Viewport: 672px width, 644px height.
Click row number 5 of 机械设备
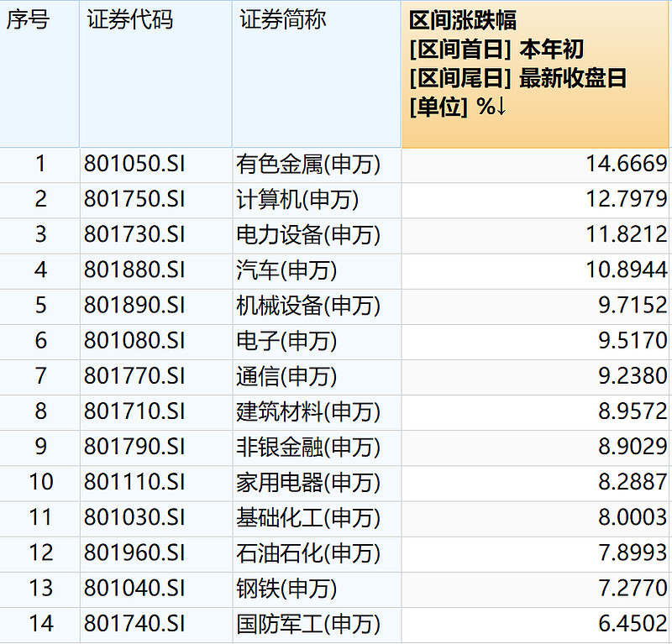tap(40, 305)
